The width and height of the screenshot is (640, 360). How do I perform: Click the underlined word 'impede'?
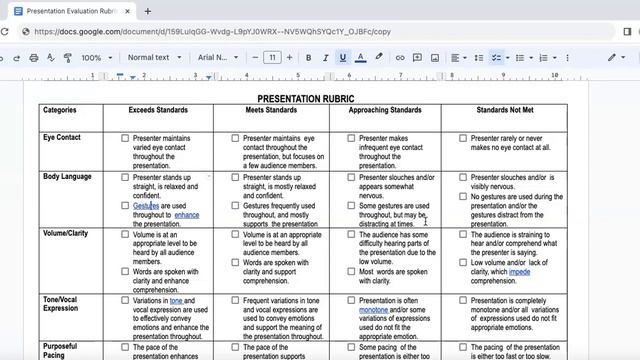[520, 272]
